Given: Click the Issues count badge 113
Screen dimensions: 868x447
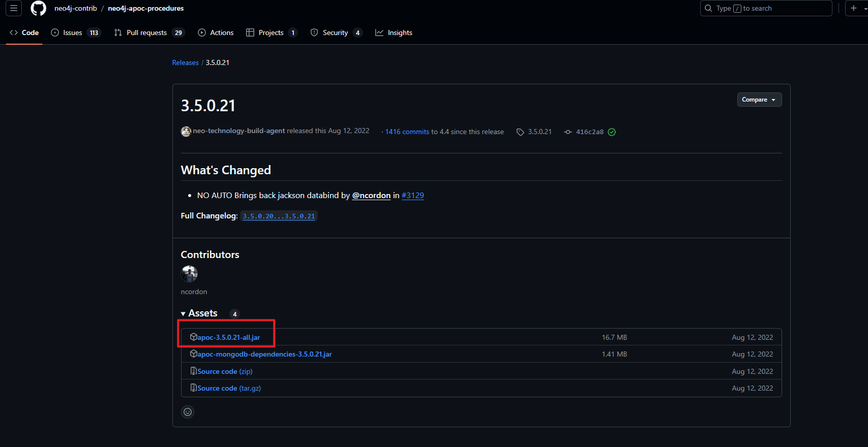Looking at the screenshot, I should click(94, 33).
